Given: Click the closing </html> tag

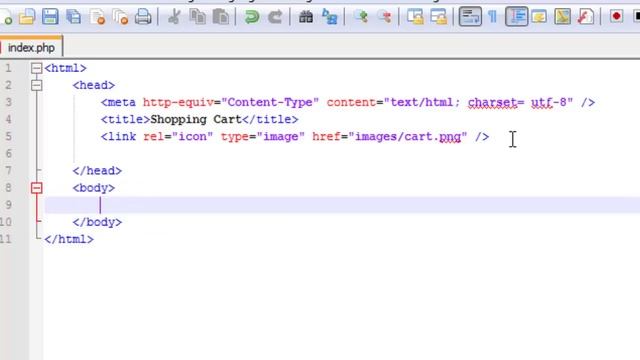Looking at the screenshot, I should click(x=69, y=240).
